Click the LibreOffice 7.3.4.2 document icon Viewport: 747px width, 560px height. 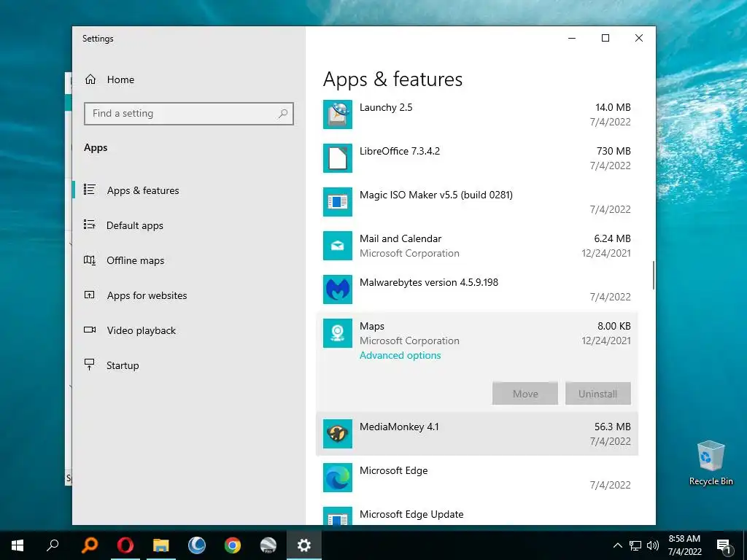[337, 158]
